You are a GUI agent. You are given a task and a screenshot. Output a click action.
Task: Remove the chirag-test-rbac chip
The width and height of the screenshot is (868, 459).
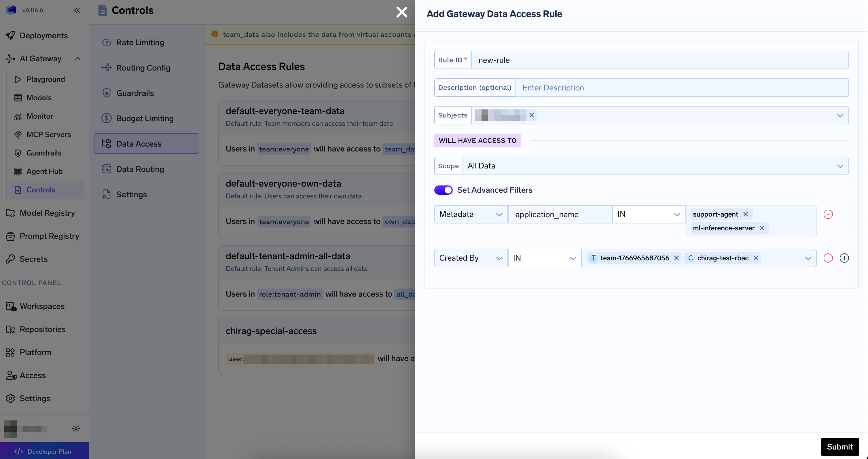point(756,258)
